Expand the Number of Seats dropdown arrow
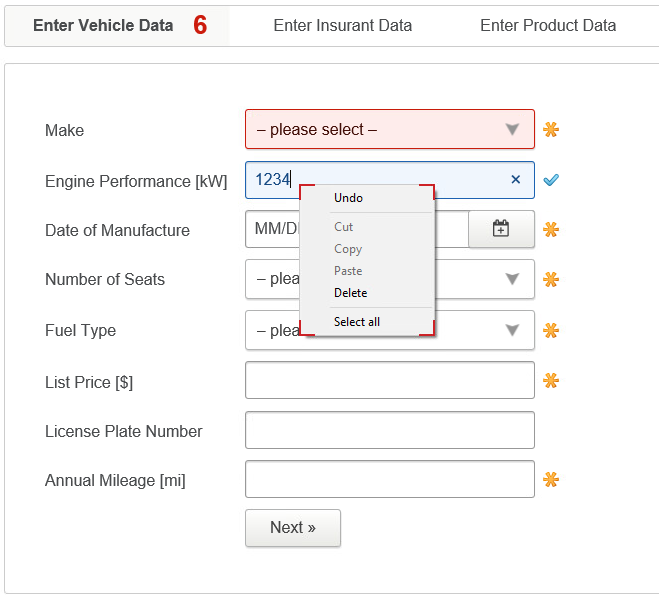This screenshot has height=598, width=659. [x=512, y=279]
